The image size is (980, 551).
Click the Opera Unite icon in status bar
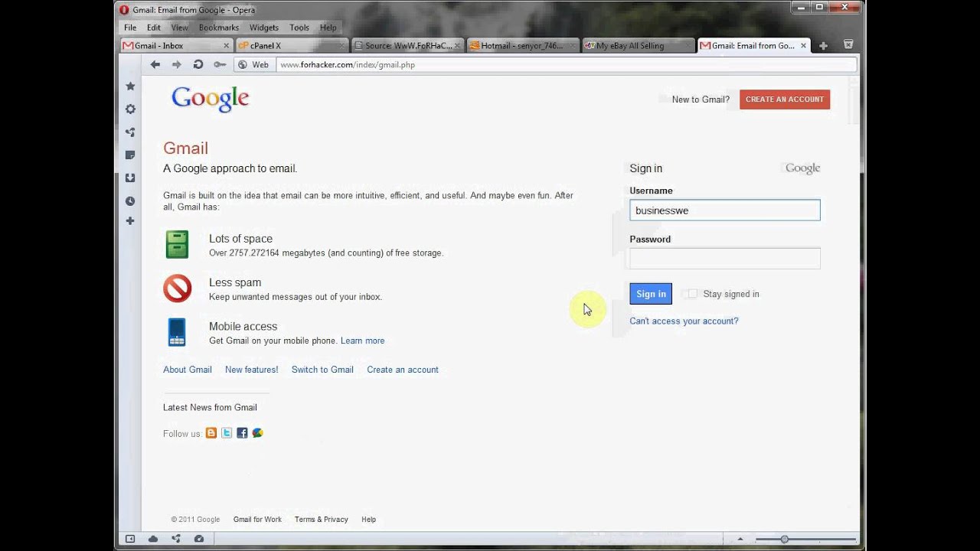click(176, 539)
